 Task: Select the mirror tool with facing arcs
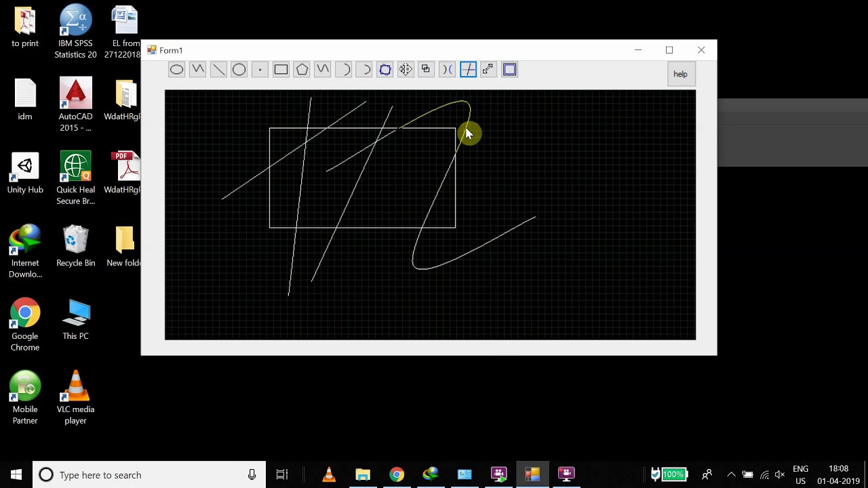click(447, 69)
